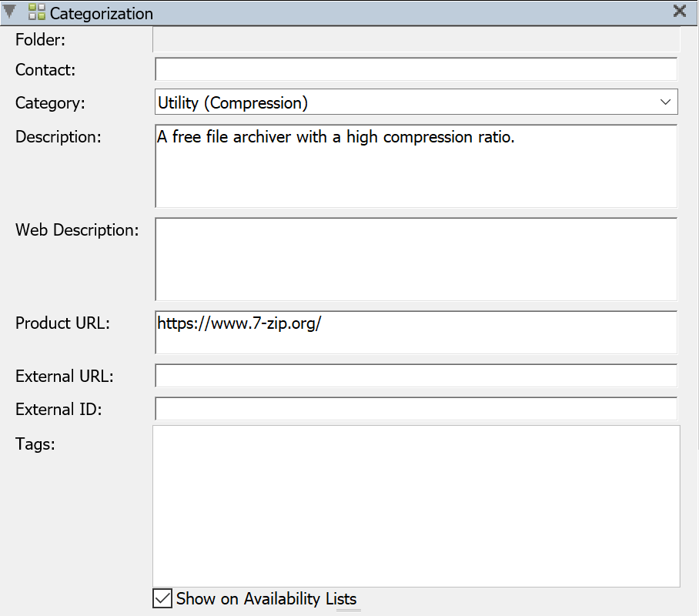Image resolution: width=699 pixels, height=616 pixels.
Task: Click inside the External URL field
Action: [416, 376]
